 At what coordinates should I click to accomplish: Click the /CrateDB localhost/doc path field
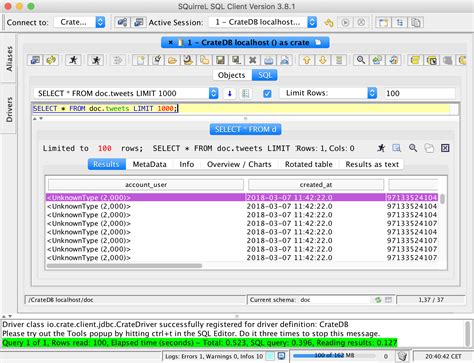(135, 300)
